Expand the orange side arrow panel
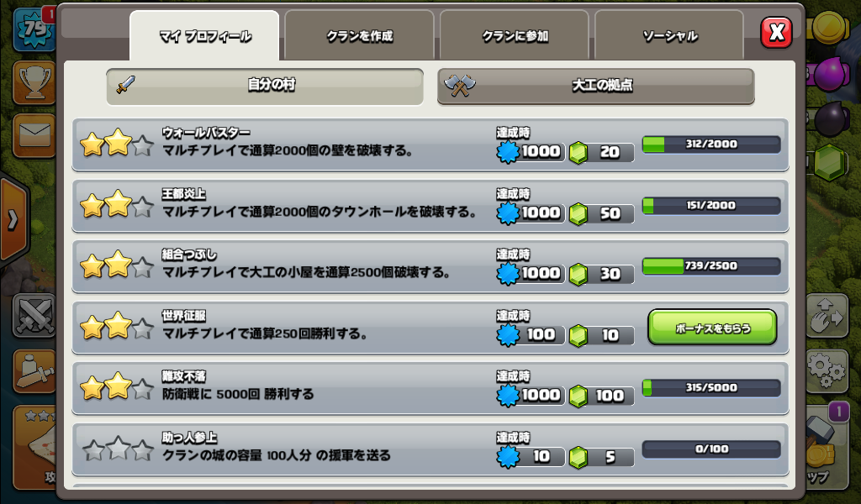Viewport: 861px width, 504px height. point(13,220)
